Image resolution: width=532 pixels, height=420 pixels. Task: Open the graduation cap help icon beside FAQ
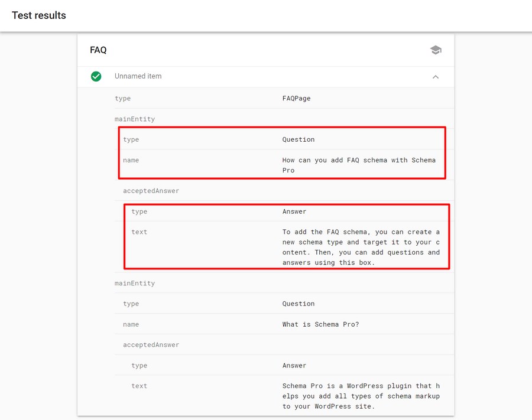click(436, 50)
